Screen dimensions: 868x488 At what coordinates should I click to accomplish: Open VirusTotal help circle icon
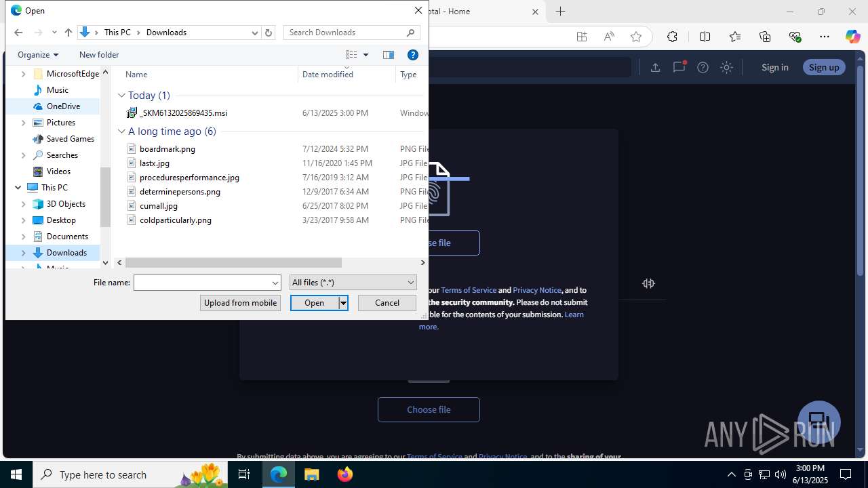pyautogui.click(x=703, y=67)
